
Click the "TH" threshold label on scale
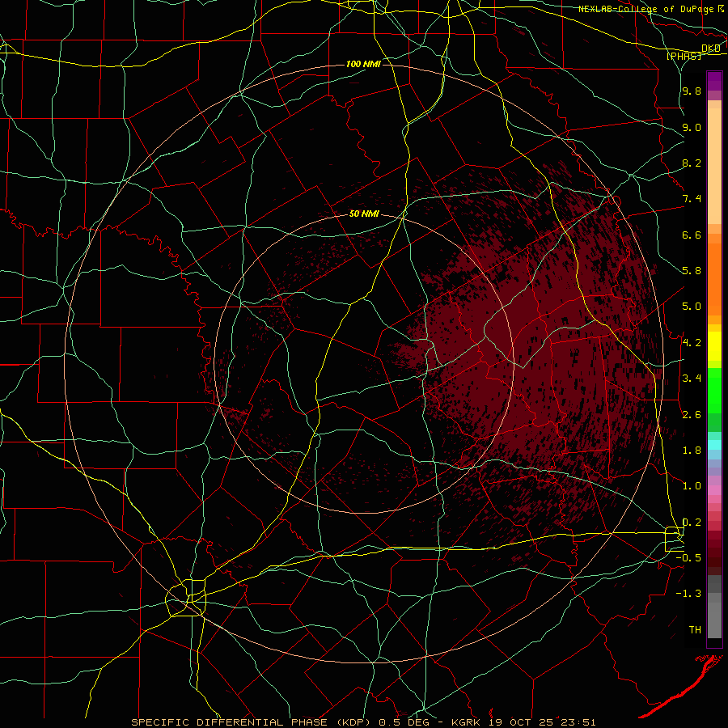pos(695,630)
